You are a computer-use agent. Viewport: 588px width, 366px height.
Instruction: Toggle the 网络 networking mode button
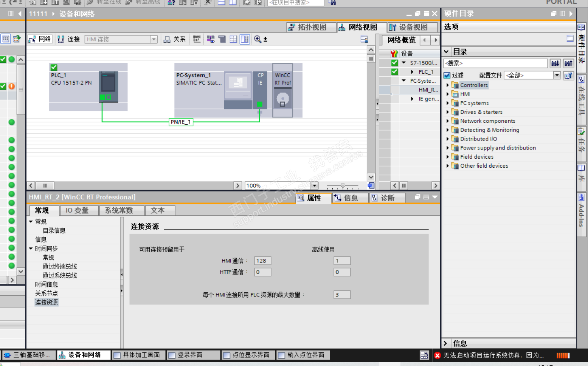point(40,39)
